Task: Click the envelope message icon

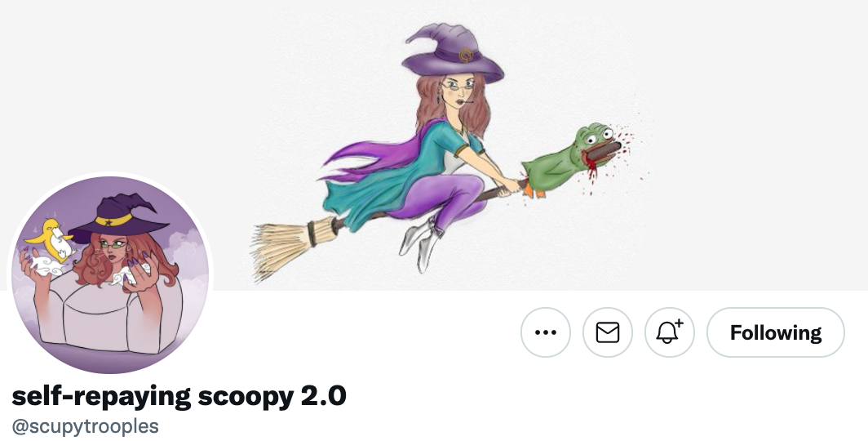Action: [x=607, y=332]
